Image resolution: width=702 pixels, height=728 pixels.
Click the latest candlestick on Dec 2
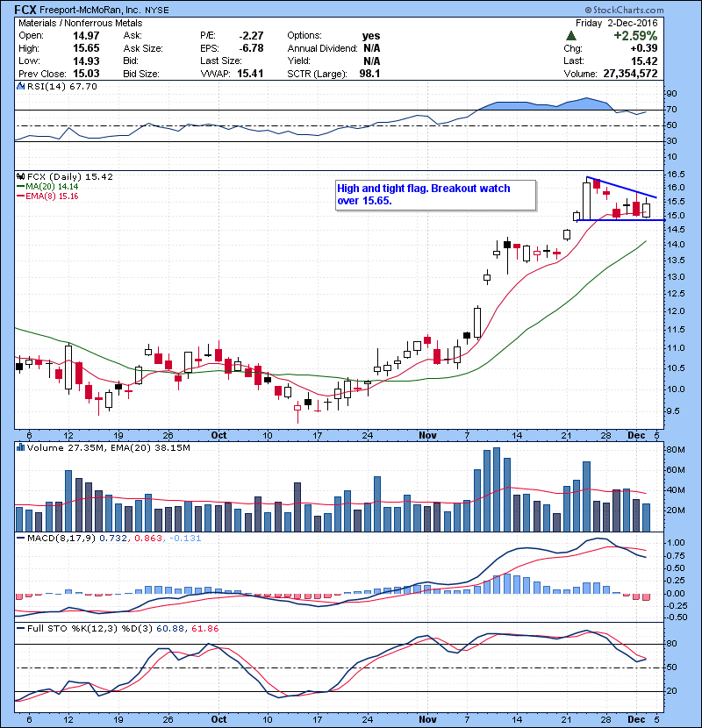coord(646,209)
